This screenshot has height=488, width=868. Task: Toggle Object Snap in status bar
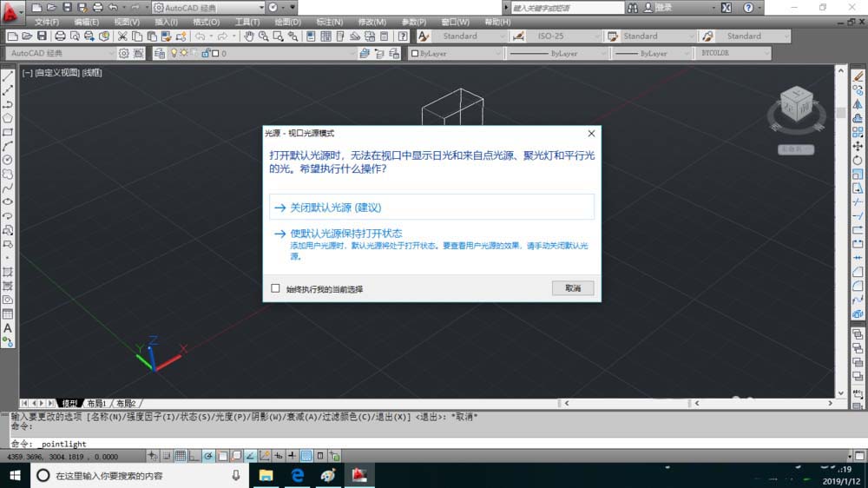(x=222, y=456)
